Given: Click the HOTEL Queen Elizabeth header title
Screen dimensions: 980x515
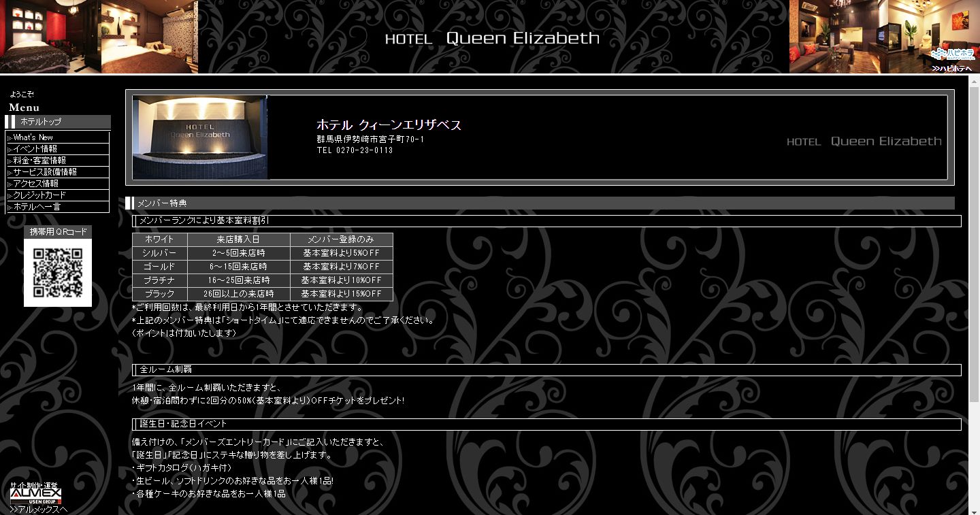Looking at the screenshot, I should (492, 38).
